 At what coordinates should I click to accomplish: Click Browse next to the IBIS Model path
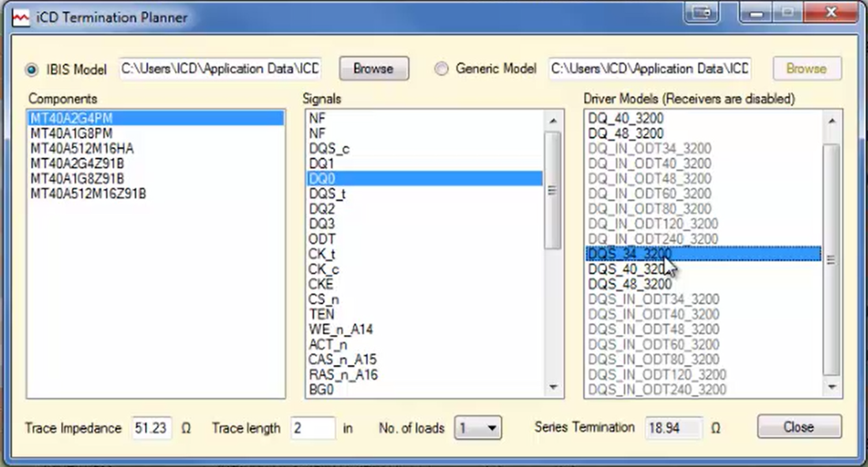373,69
